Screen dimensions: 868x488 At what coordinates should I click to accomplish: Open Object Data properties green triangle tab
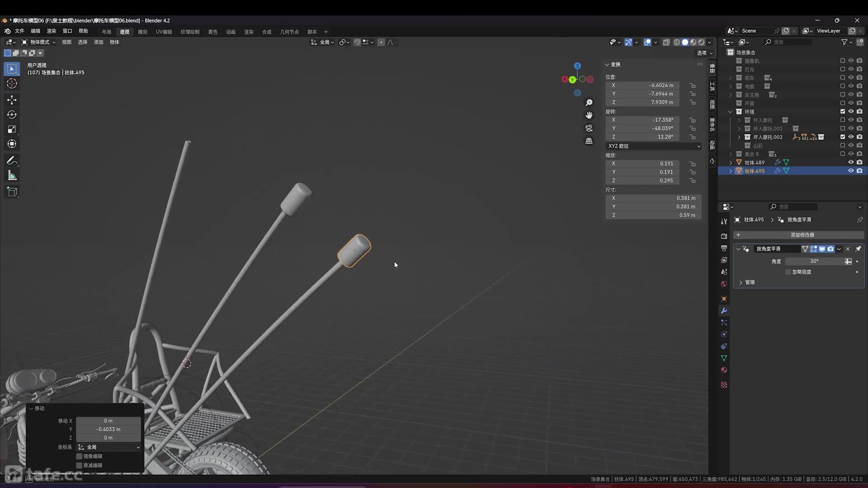[724, 358]
